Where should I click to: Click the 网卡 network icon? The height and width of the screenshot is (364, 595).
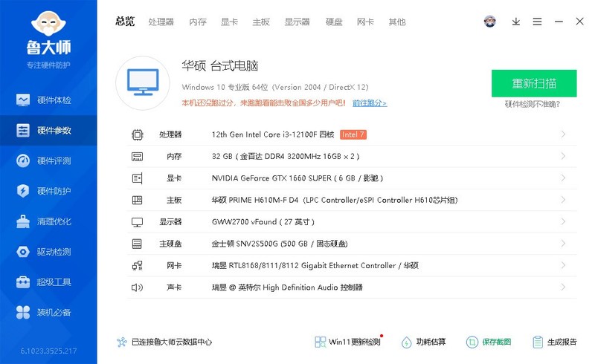[x=138, y=265]
